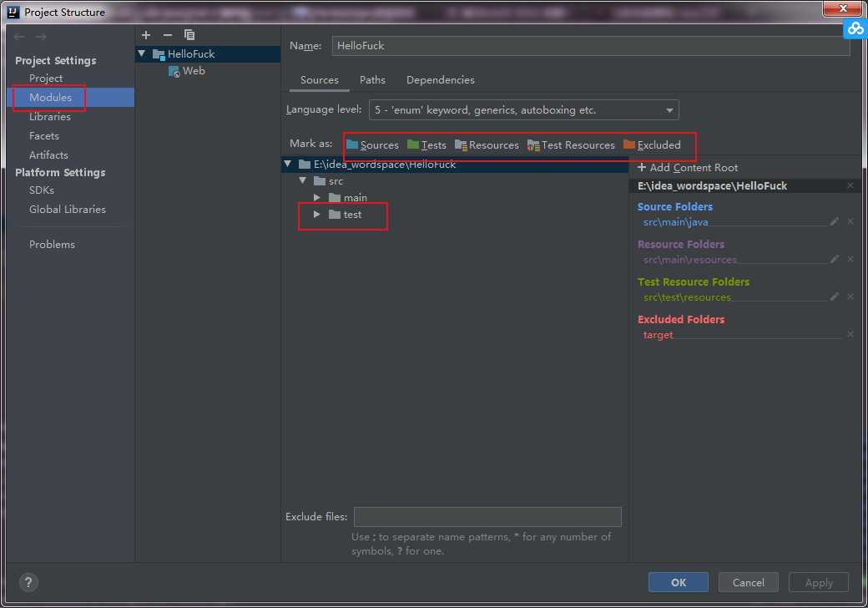Edit src\main\java source folder properties

click(835, 221)
